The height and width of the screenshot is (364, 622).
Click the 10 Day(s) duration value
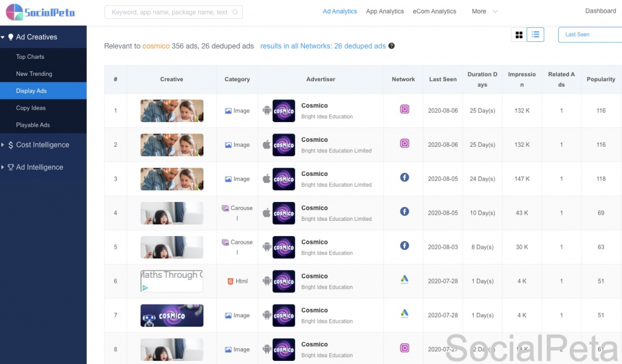coord(482,213)
